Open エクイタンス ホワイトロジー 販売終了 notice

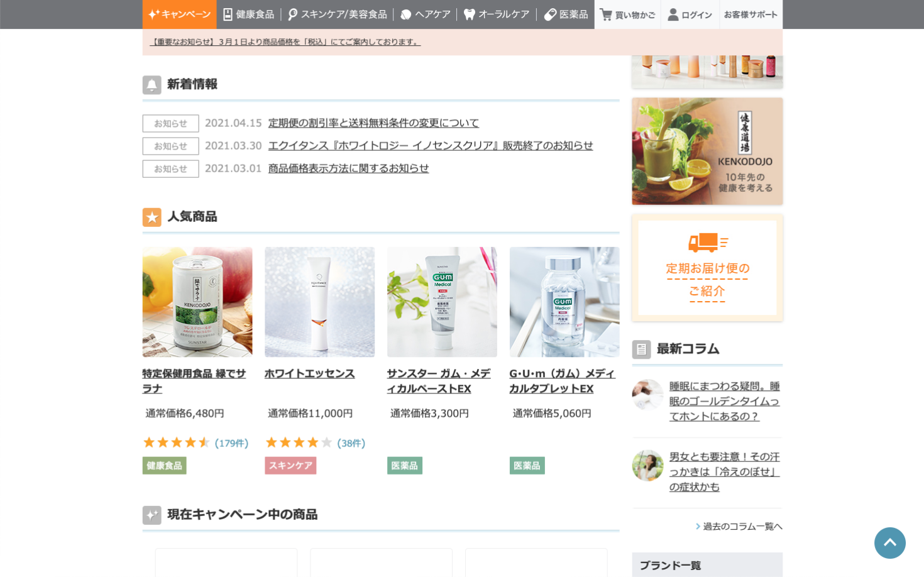pyautogui.click(x=431, y=146)
